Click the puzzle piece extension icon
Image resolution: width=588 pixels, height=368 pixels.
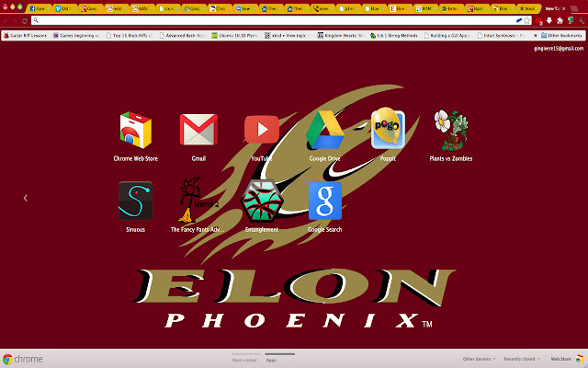(x=560, y=20)
